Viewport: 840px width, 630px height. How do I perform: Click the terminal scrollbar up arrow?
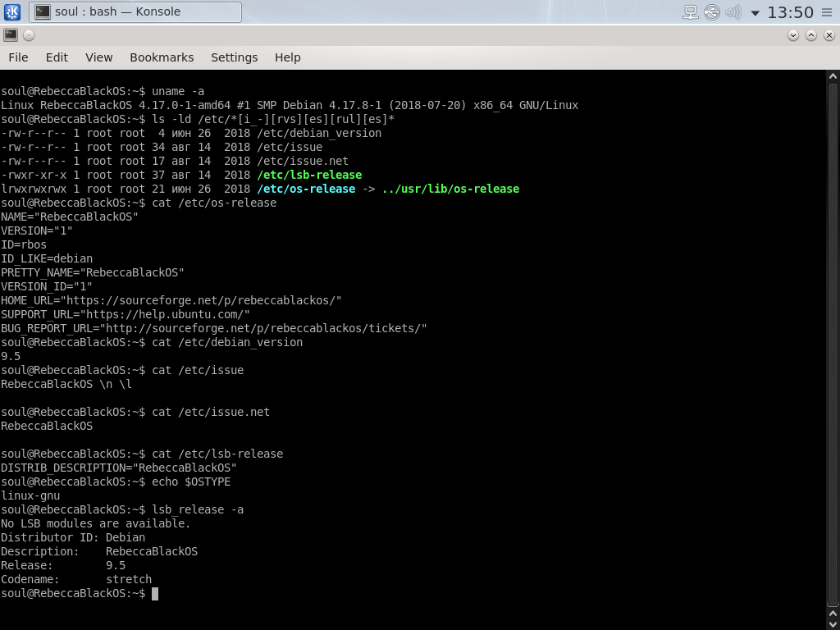click(x=833, y=76)
